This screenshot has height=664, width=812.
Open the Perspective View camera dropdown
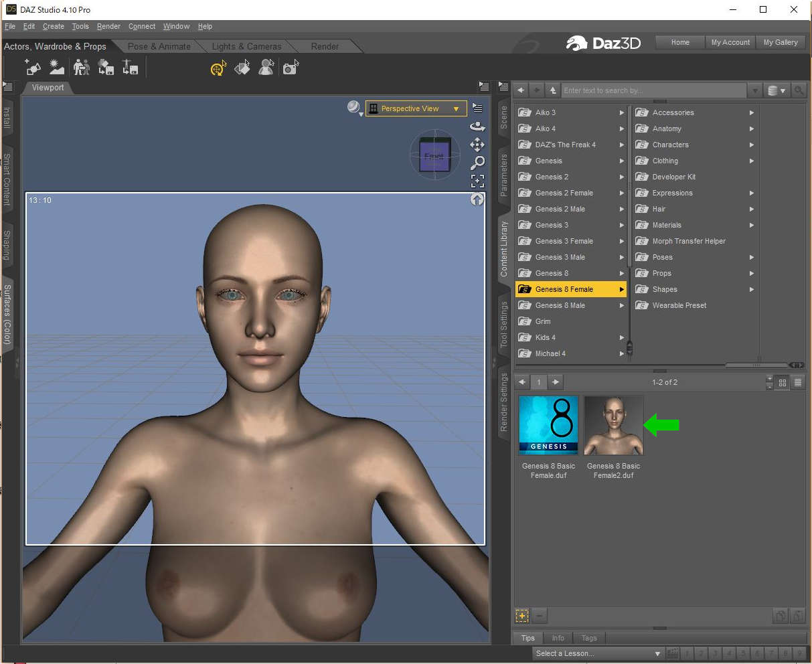416,108
